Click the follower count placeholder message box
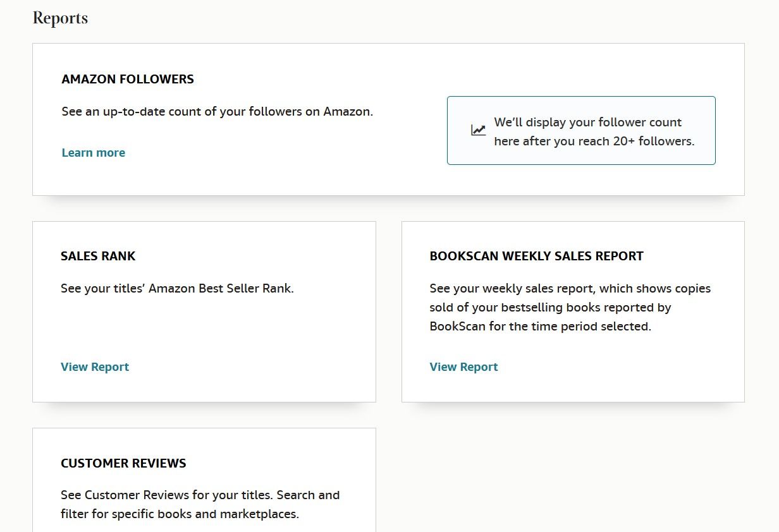 pyautogui.click(x=581, y=130)
